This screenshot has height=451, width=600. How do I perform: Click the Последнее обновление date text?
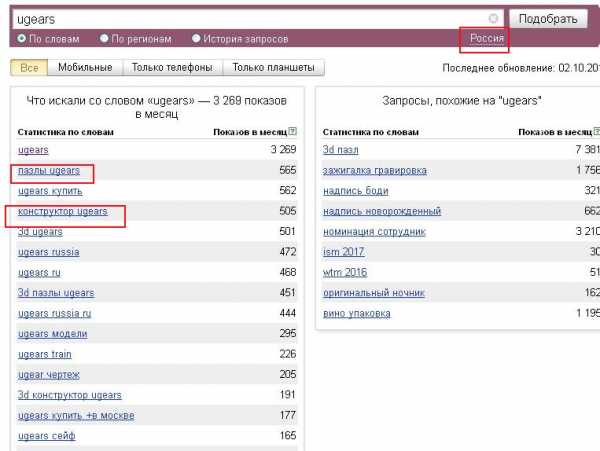pos(521,68)
